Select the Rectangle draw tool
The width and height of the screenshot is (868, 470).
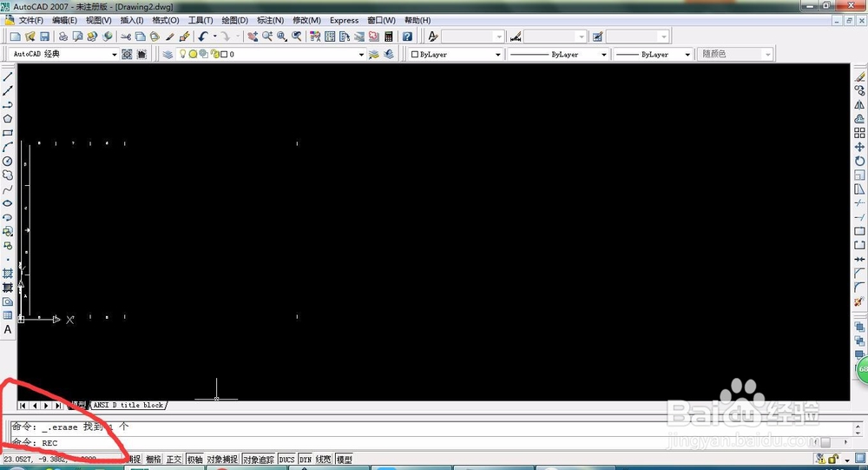point(8,133)
